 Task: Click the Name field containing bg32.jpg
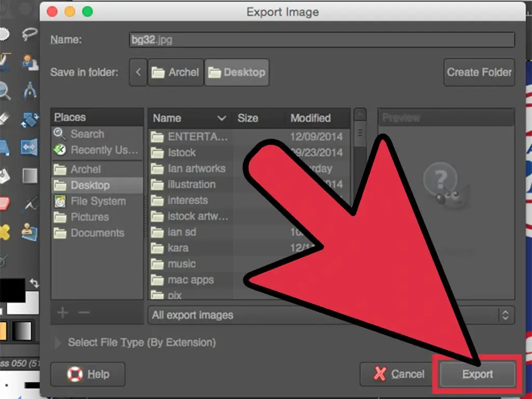coord(322,39)
